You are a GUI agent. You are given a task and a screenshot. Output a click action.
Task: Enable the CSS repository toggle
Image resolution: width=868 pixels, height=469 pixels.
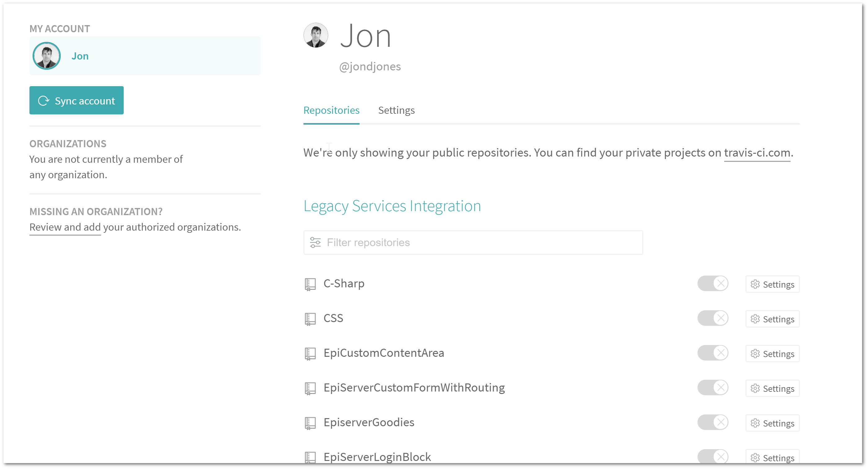point(713,318)
